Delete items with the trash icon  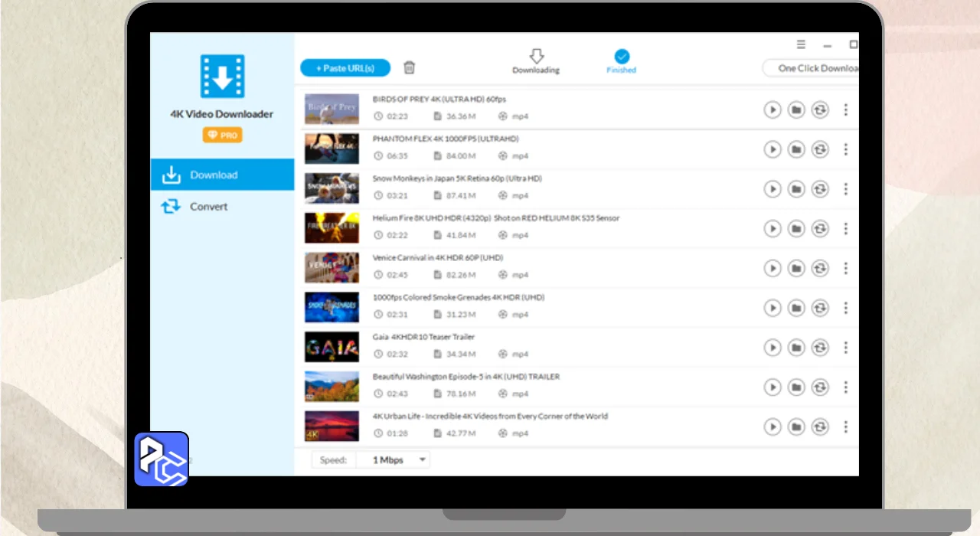[x=410, y=67]
